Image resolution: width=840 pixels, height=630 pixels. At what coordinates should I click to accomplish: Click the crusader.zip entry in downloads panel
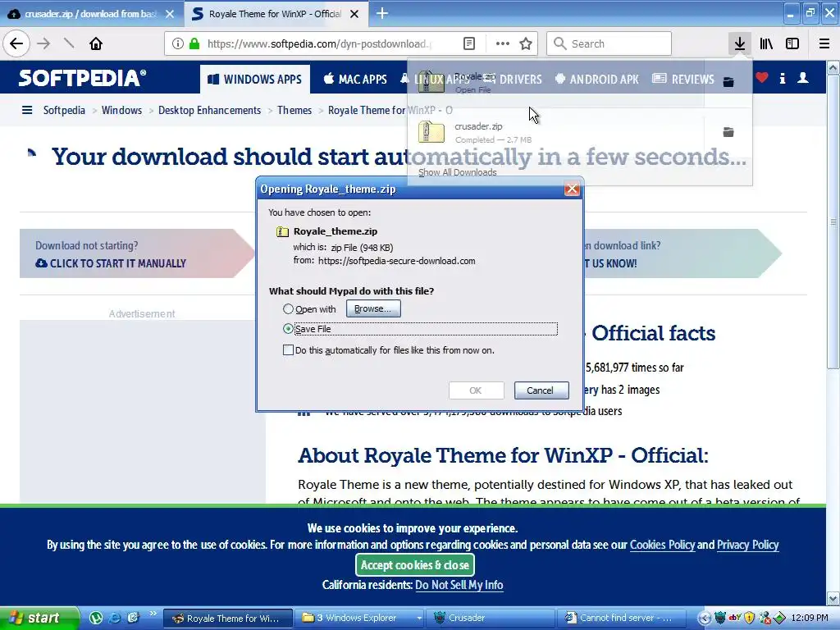(555, 133)
